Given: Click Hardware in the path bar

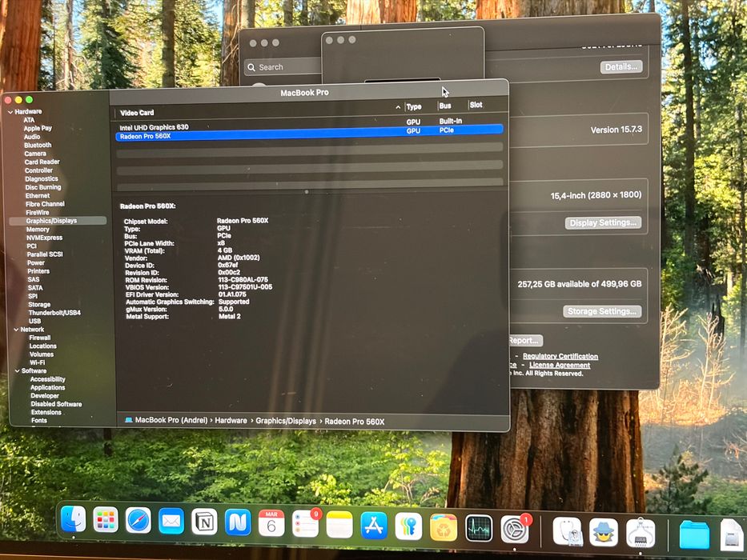Looking at the screenshot, I should point(231,421).
